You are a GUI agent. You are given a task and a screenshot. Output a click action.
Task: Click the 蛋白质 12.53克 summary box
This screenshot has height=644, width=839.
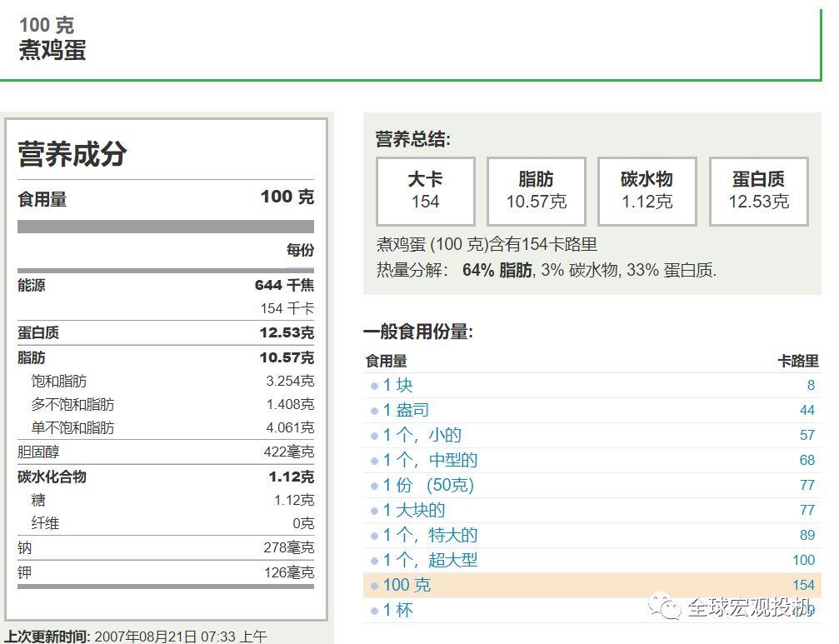click(758, 191)
